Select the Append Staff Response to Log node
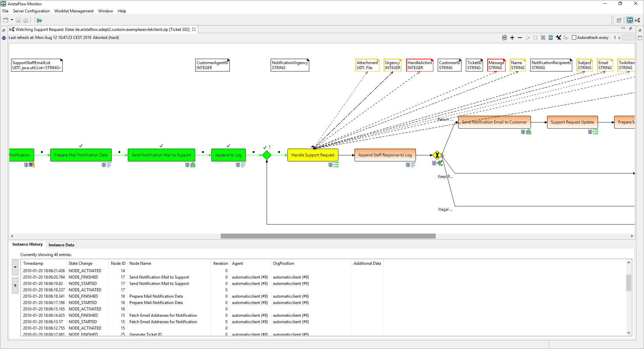This screenshot has height=349, width=644. click(x=385, y=155)
